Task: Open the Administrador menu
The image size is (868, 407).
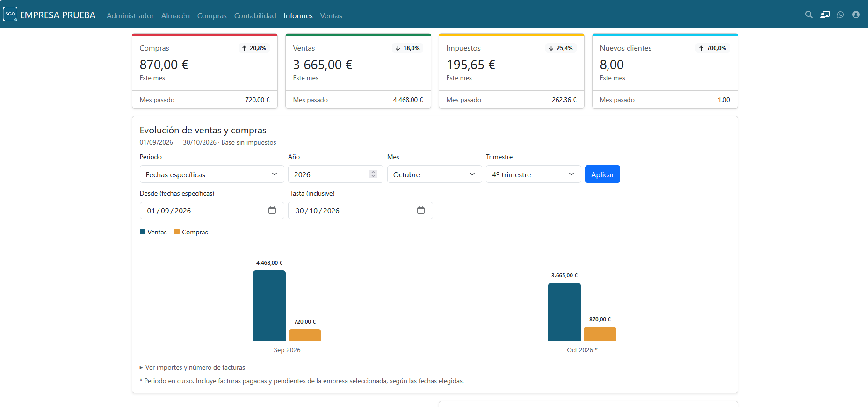Action: tap(130, 15)
